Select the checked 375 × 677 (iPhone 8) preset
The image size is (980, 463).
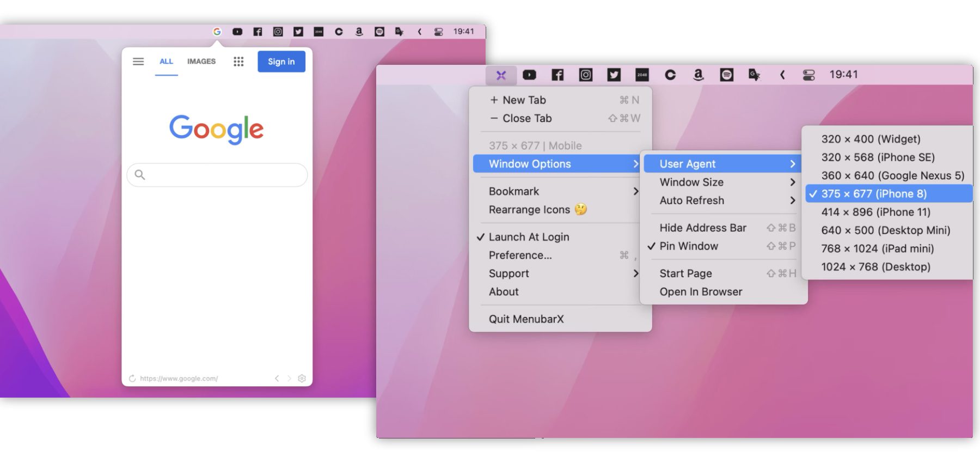873,194
